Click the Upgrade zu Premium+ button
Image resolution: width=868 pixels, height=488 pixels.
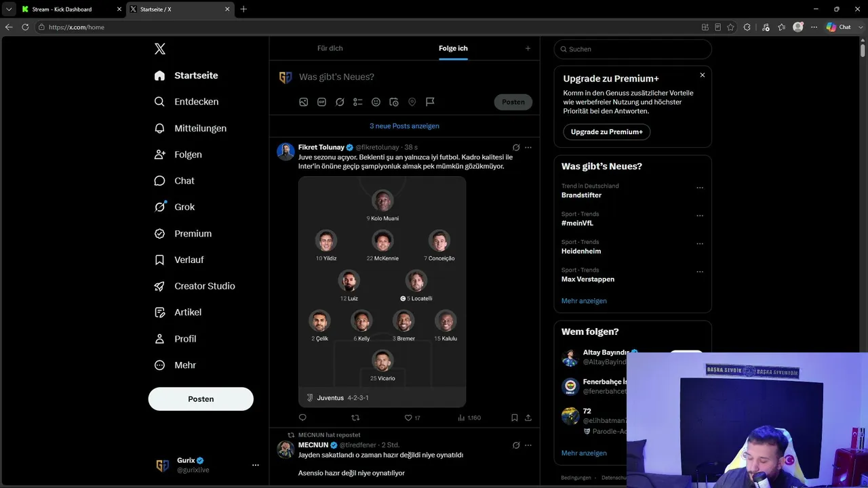[x=607, y=132]
